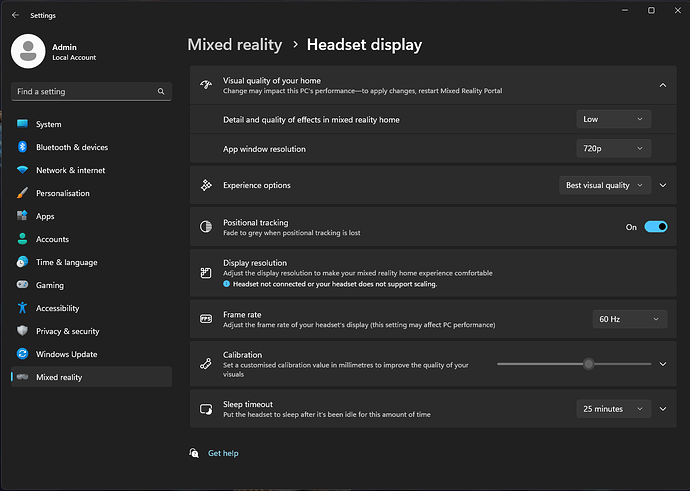The width and height of the screenshot is (690, 491).
Task: Open the Accounts settings page
Action: (x=92, y=239)
